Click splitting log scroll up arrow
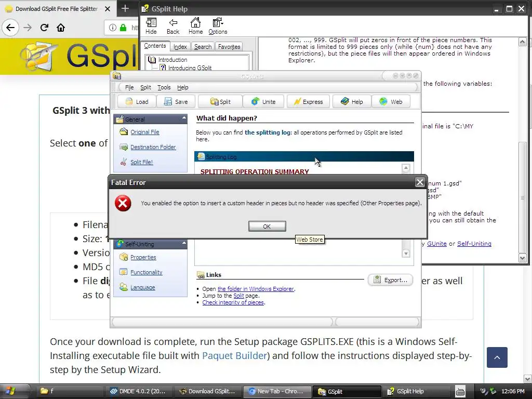 (406, 168)
